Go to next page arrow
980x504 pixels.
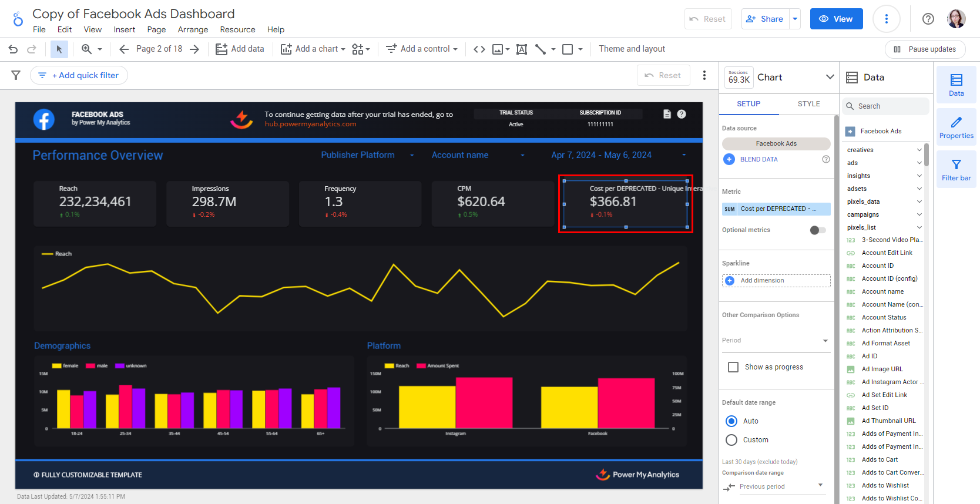pos(194,49)
